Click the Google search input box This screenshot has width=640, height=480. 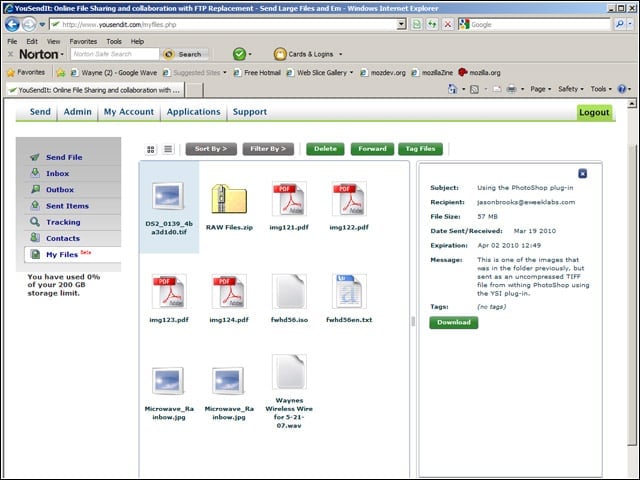(540, 24)
